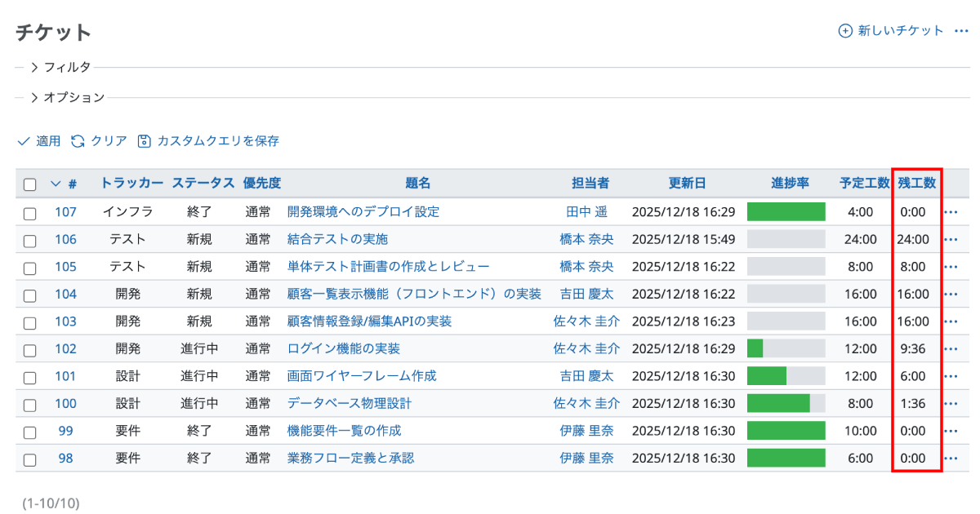The height and width of the screenshot is (514, 980).
Task: Open actions menu for ticket 105 row
Action: click(x=951, y=267)
